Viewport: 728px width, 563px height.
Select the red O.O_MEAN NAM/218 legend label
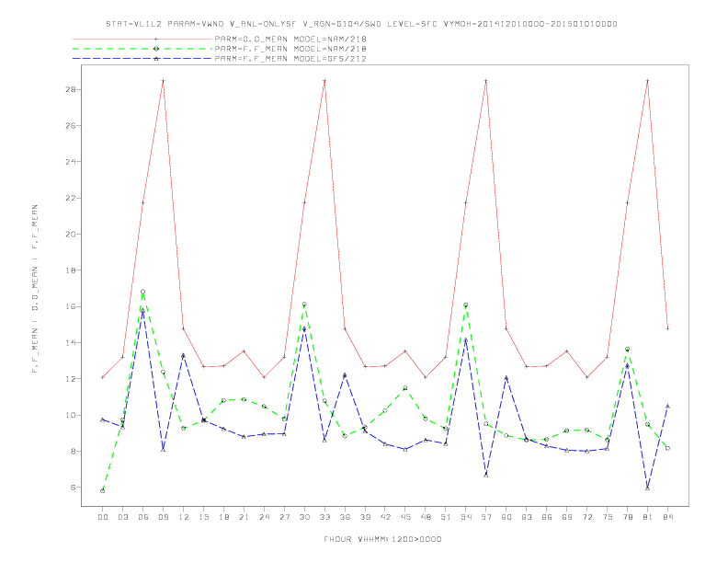coord(290,39)
